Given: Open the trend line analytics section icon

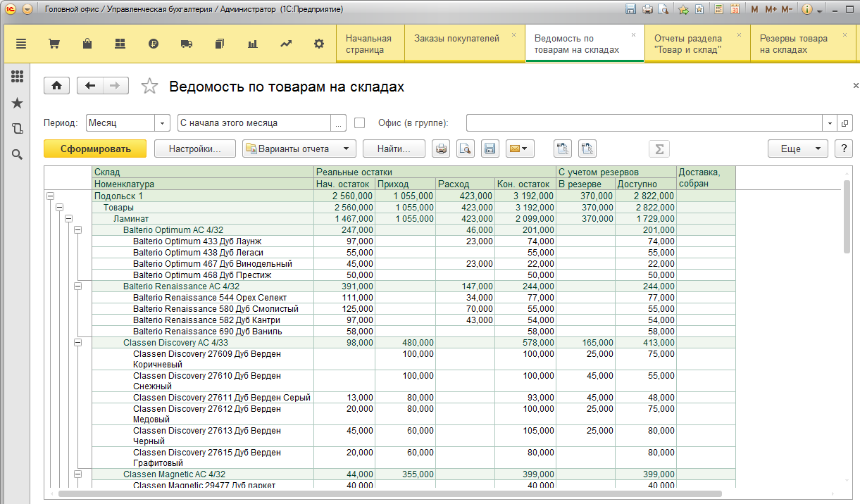Looking at the screenshot, I should 286,44.
